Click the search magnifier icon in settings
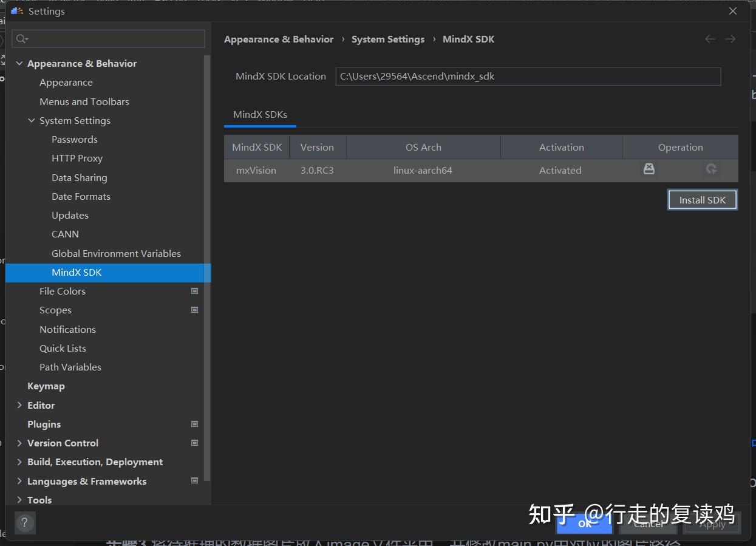 click(x=22, y=39)
